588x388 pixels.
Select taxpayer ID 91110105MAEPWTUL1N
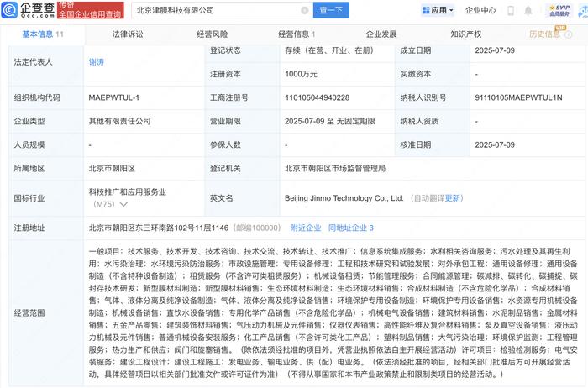click(x=518, y=98)
